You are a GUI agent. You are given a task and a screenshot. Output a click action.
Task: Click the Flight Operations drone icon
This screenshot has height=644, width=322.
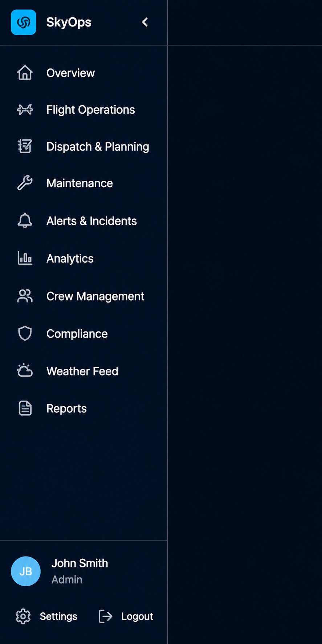click(x=25, y=109)
